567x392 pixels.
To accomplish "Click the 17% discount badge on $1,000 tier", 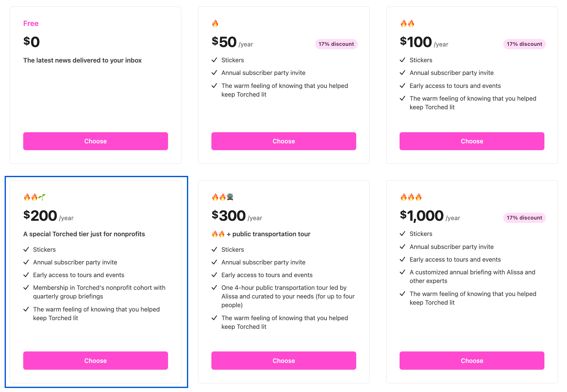I will [x=524, y=218].
